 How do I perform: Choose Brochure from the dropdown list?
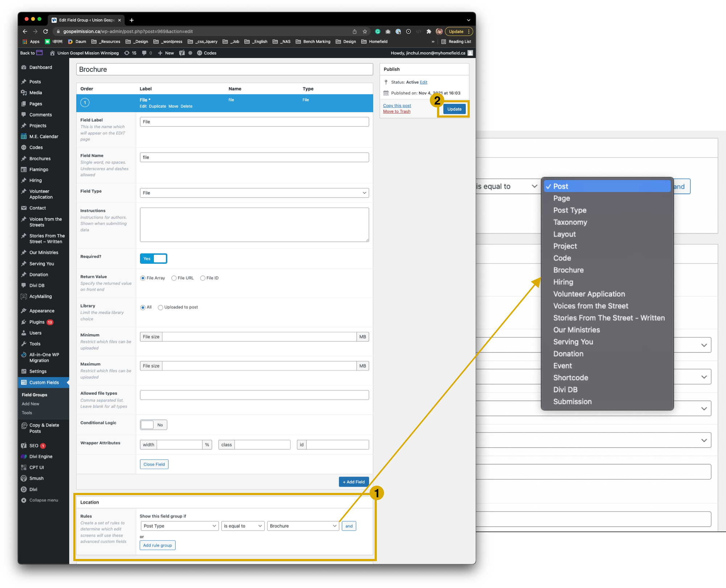point(568,270)
